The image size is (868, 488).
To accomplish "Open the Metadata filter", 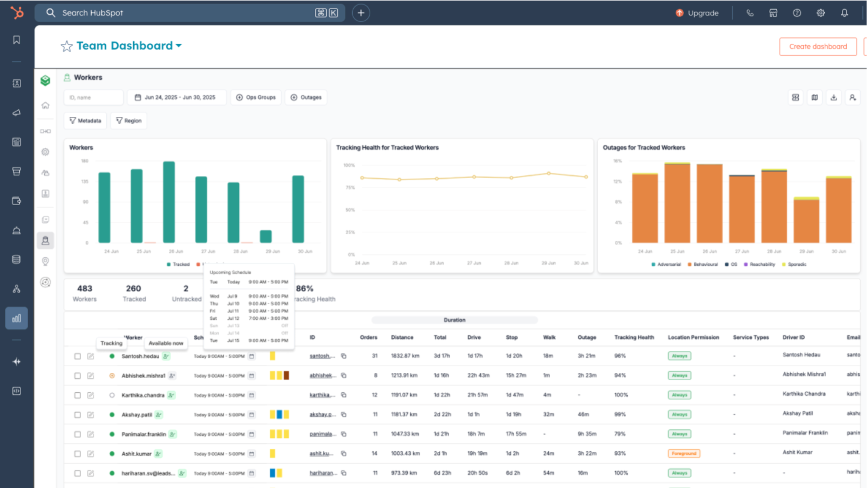I will [x=85, y=121].
